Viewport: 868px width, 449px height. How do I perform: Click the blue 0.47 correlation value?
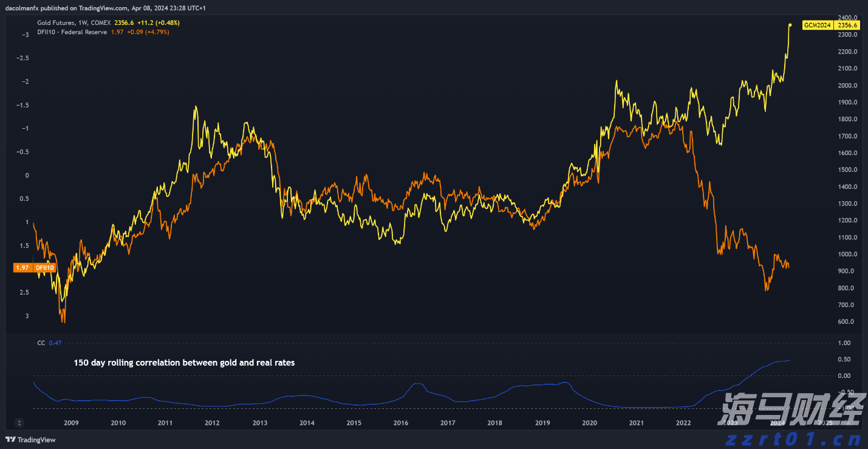pyautogui.click(x=55, y=343)
